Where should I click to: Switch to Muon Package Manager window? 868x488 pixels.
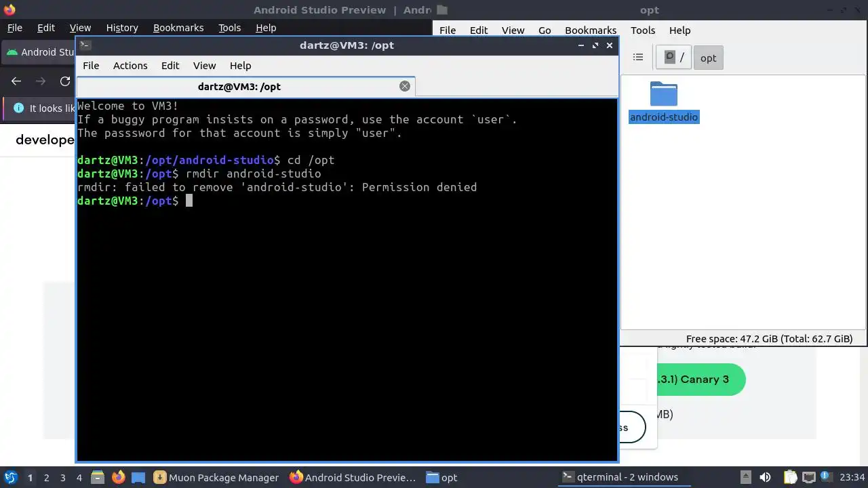(x=216, y=477)
